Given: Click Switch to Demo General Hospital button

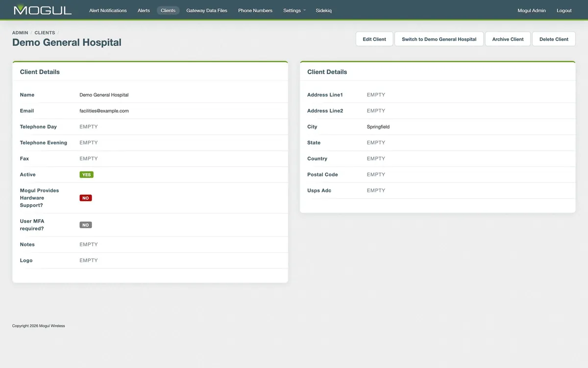Looking at the screenshot, I should tap(439, 39).
